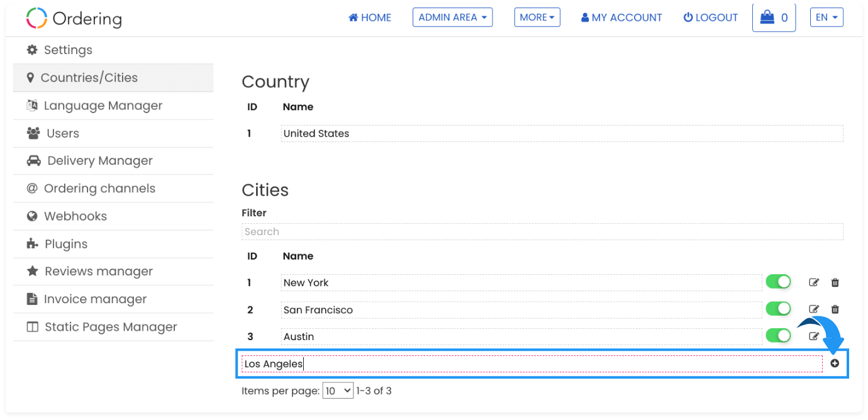This screenshot has height=420, width=868.
Task: Click the United States country name field
Action: click(562, 133)
